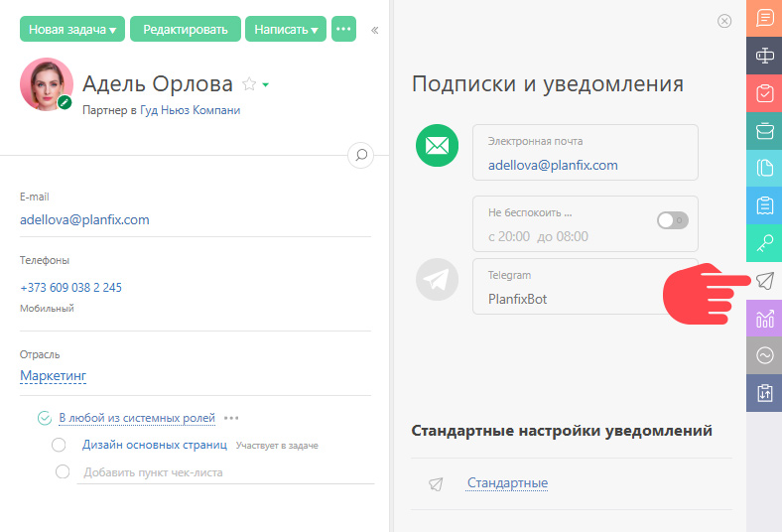Click Адель Орлова profile photo
This screenshot has width=782, height=532.
point(47,84)
